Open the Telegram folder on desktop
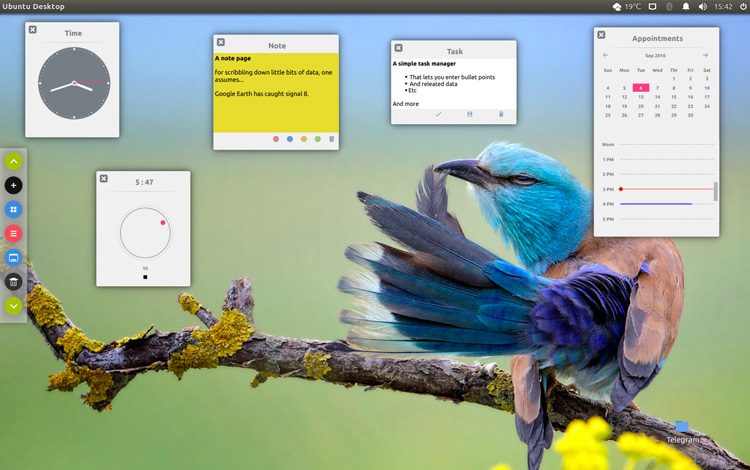This screenshot has height=470, width=750. pos(683,433)
